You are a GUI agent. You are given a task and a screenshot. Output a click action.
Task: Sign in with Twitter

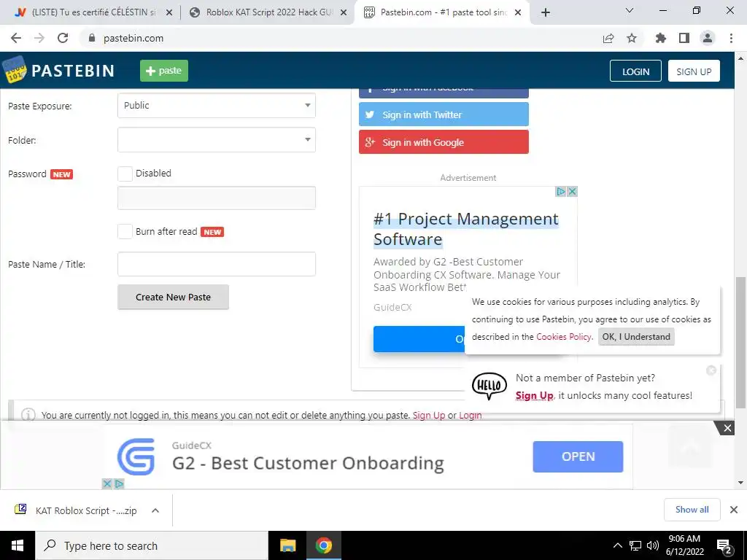pyautogui.click(x=444, y=114)
